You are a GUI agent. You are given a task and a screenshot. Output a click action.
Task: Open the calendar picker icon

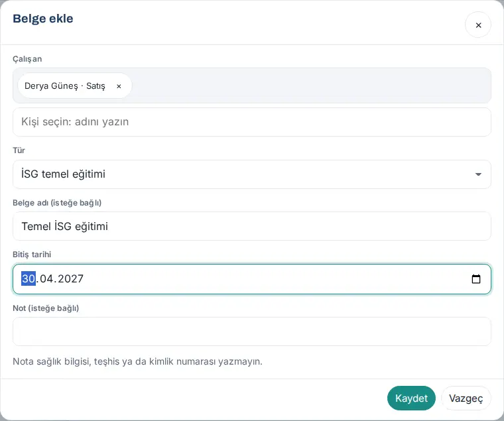[476, 279]
